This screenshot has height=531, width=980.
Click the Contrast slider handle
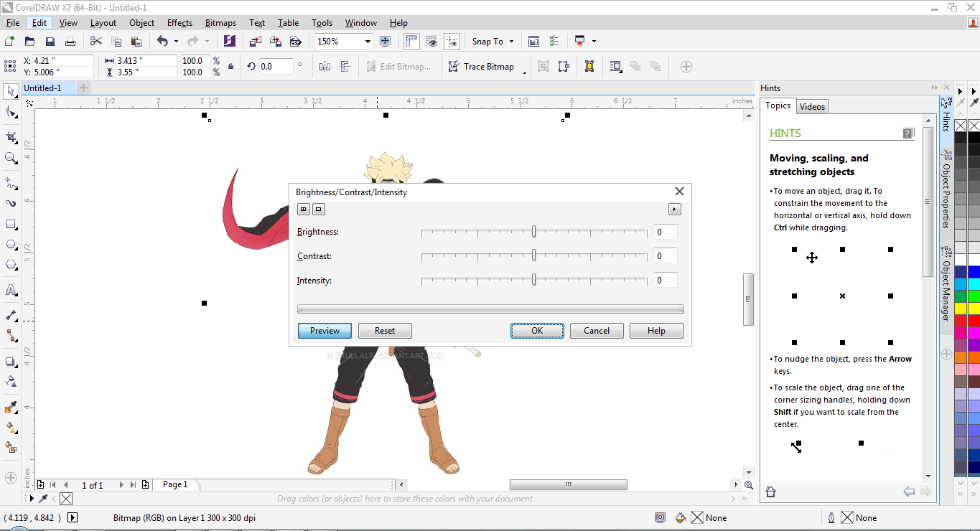coord(534,255)
